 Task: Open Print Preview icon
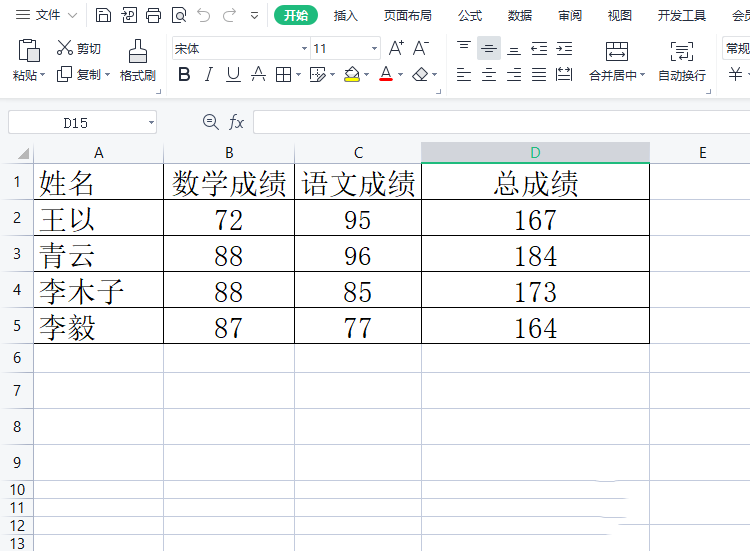click(x=179, y=15)
